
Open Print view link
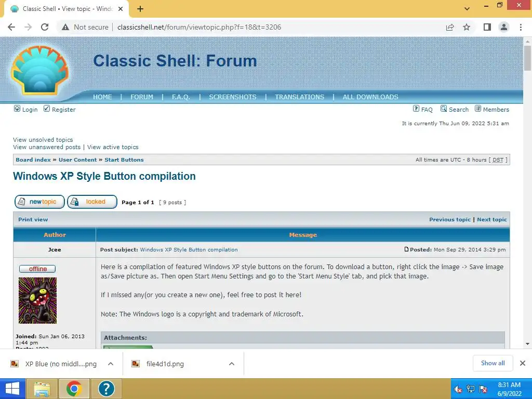[33, 220]
